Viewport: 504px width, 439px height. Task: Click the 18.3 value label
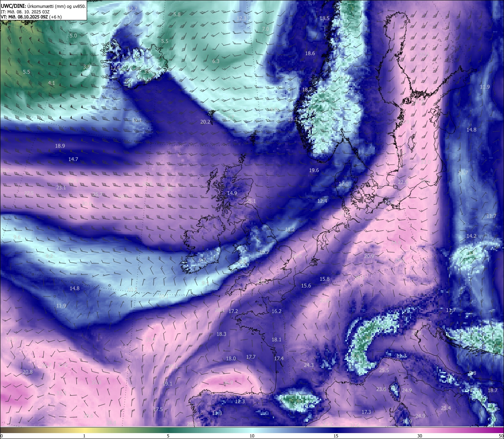(x=221, y=334)
